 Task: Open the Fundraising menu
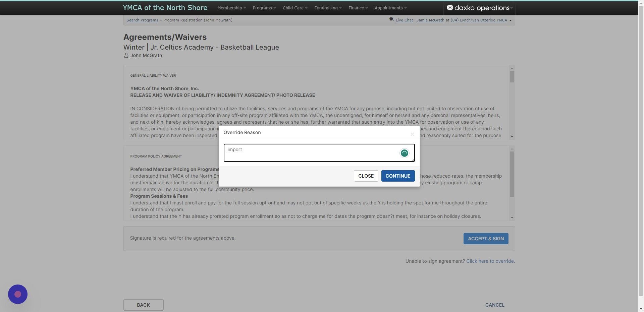[328, 8]
